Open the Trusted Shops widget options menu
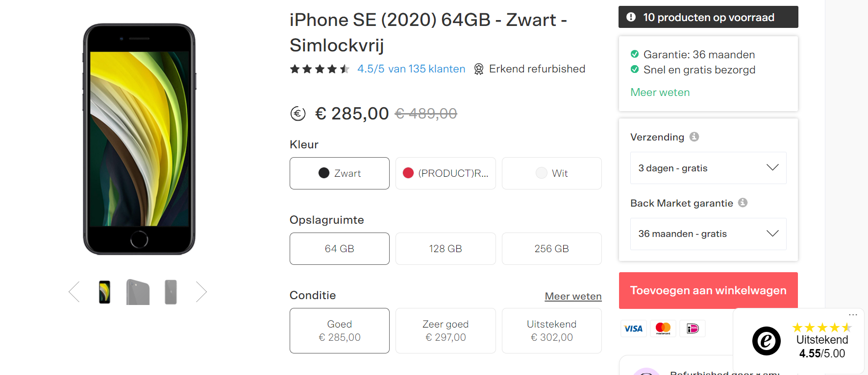The height and width of the screenshot is (375, 868). [853, 315]
